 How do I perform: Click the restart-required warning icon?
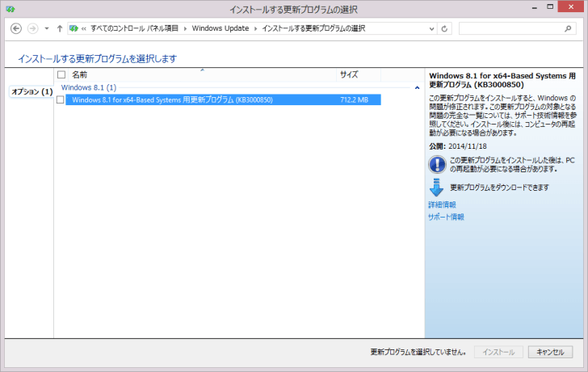[x=436, y=165]
